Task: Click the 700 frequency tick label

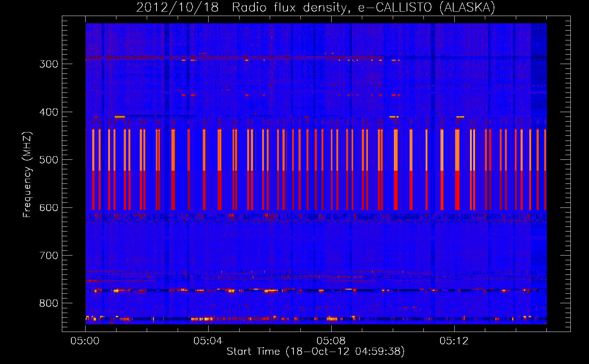Action: (x=49, y=256)
